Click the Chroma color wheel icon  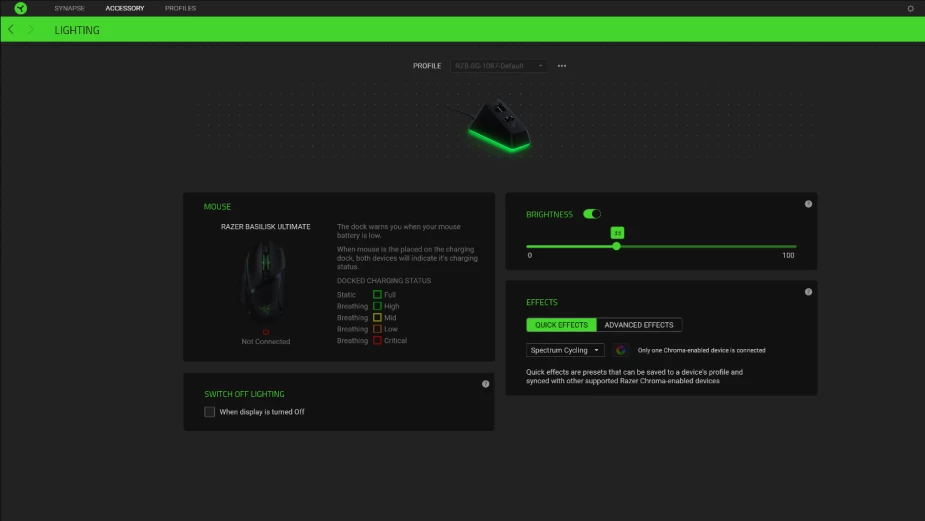[x=621, y=350]
